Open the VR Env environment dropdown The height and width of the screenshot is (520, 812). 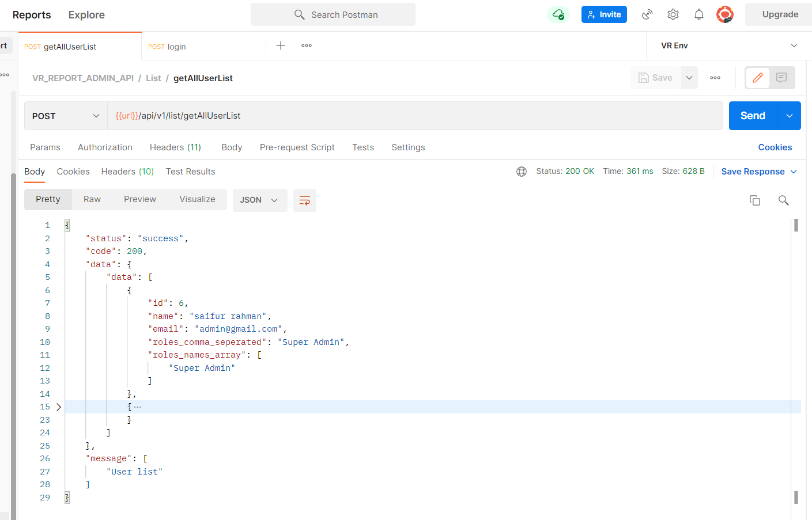[x=729, y=45]
